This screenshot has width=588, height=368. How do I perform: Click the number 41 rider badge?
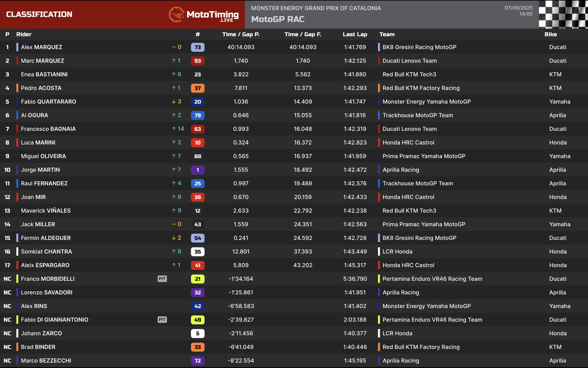point(198,265)
